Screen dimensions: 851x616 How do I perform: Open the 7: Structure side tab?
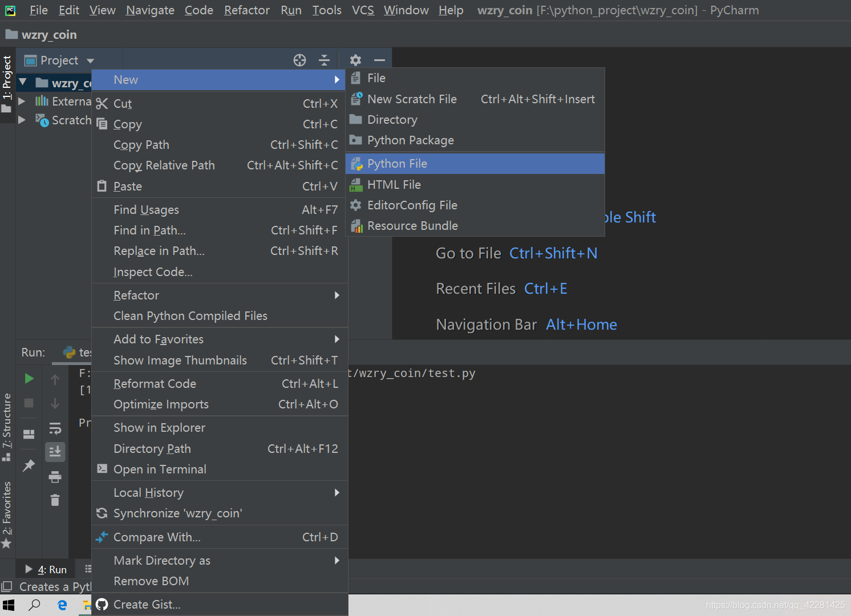pyautogui.click(x=7, y=427)
